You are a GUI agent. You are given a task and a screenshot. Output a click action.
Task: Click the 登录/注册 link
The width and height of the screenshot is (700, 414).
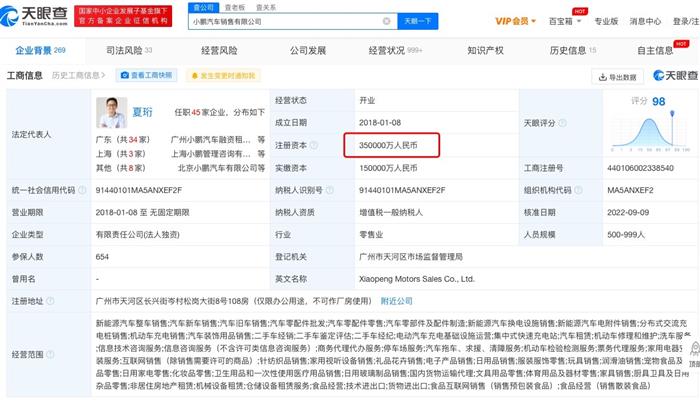686,21
